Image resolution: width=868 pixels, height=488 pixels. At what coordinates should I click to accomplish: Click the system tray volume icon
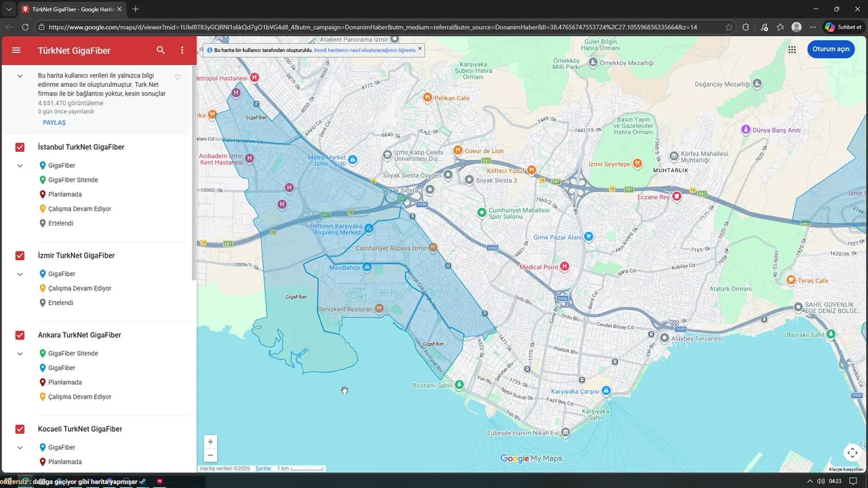click(821, 481)
